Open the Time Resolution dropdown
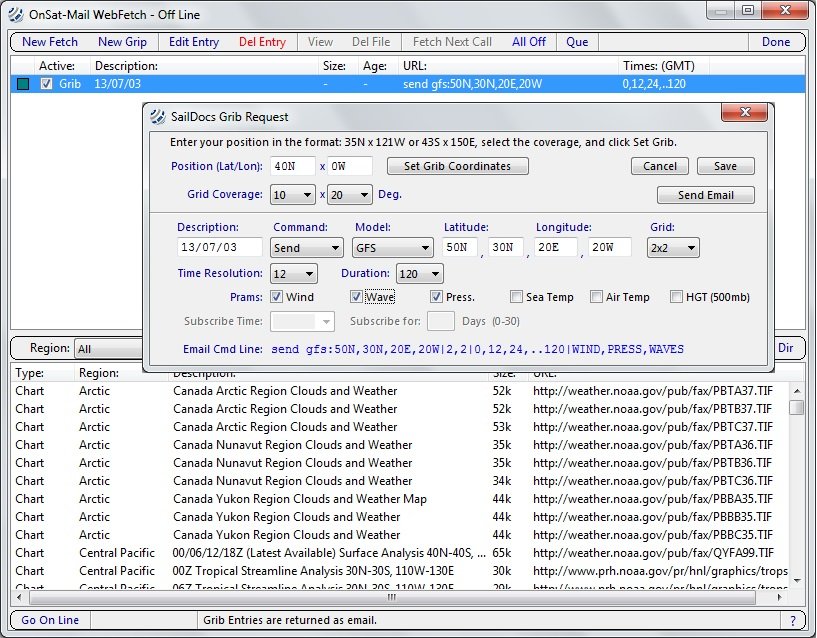The width and height of the screenshot is (817, 638). click(x=294, y=273)
